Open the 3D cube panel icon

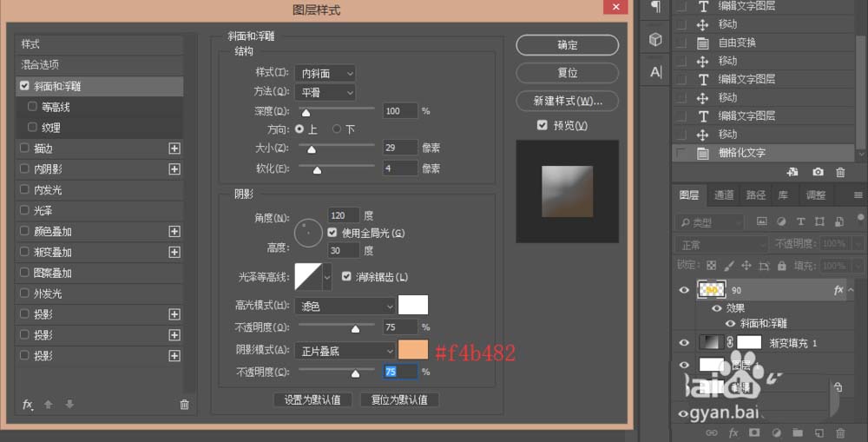click(x=655, y=39)
